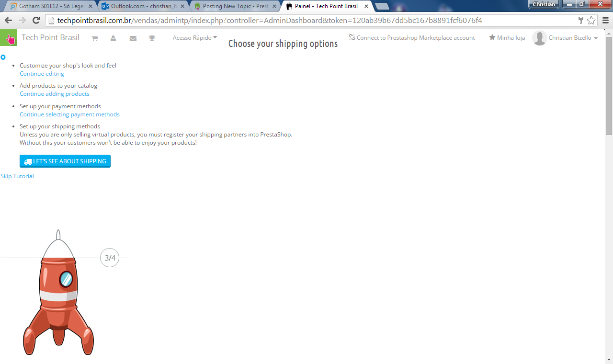Click the green PrestaShop logo icon
The image size is (613, 364).
pos(8,38)
